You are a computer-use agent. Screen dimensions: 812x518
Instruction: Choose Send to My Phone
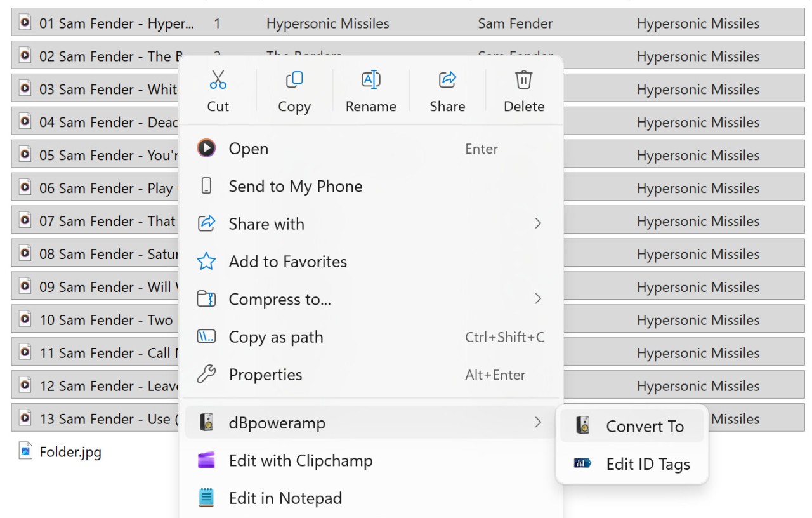coord(296,186)
